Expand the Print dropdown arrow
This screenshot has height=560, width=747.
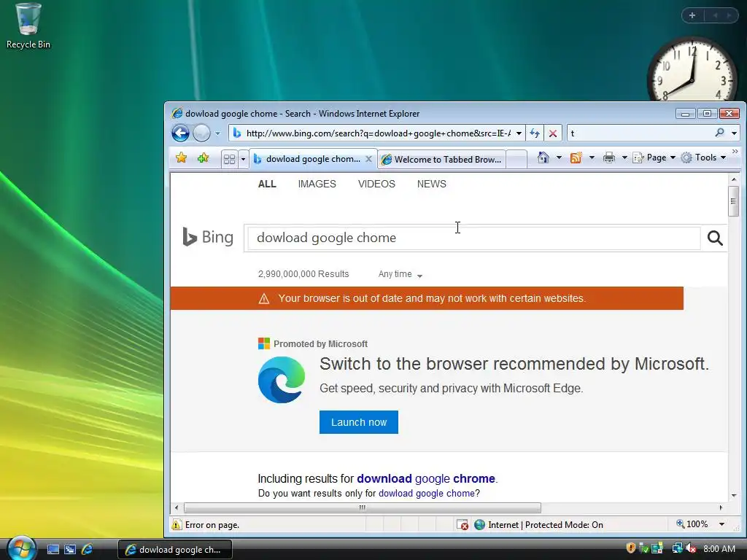624,157
